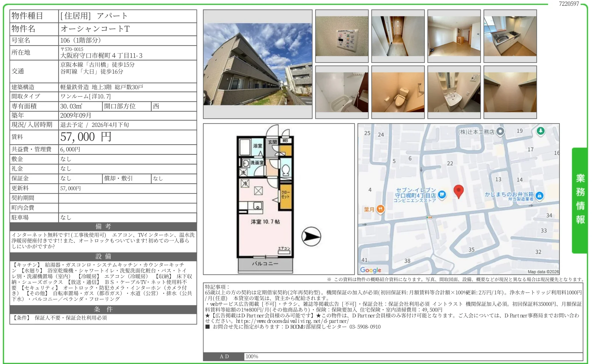Viewport: 592px width, 364px height.
Task: Open the droomdaiwaliving d-partner URL
Action: (x=292, y=321)
